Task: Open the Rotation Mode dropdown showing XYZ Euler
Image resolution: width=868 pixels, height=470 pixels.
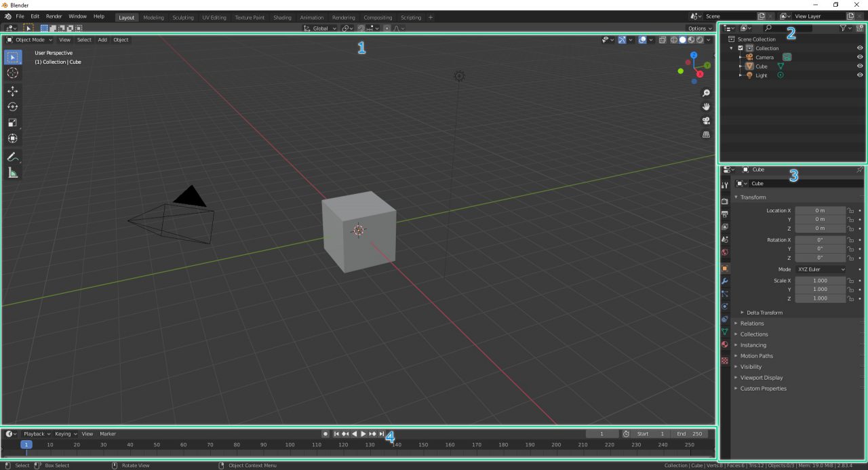Action: pos(821,269)
